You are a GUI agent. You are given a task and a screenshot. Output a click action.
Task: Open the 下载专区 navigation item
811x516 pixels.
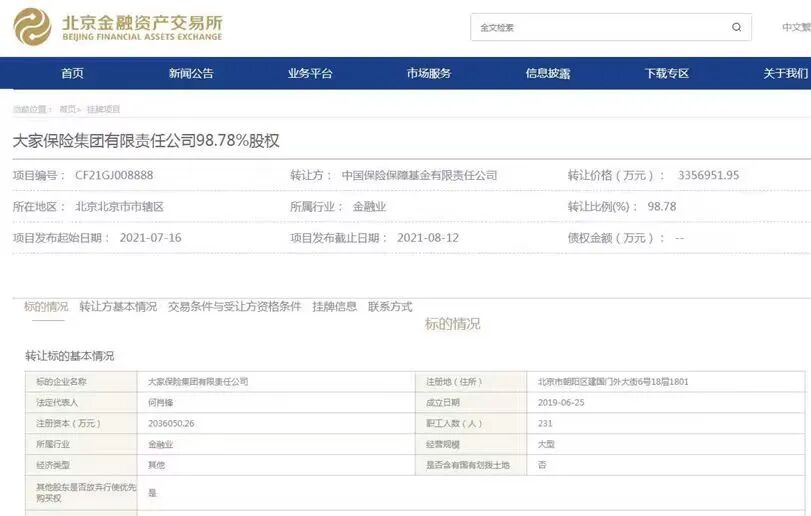pos(667,73)
